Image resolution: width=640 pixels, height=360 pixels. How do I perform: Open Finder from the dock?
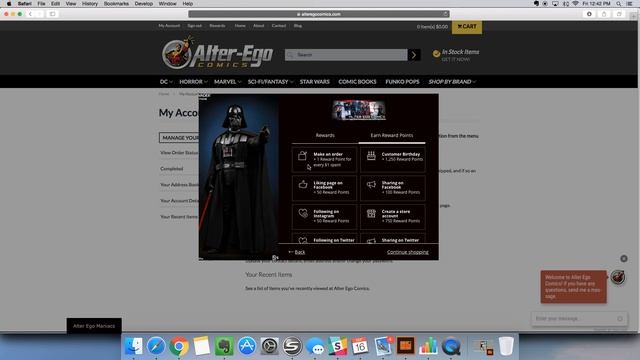coord(133,346)
